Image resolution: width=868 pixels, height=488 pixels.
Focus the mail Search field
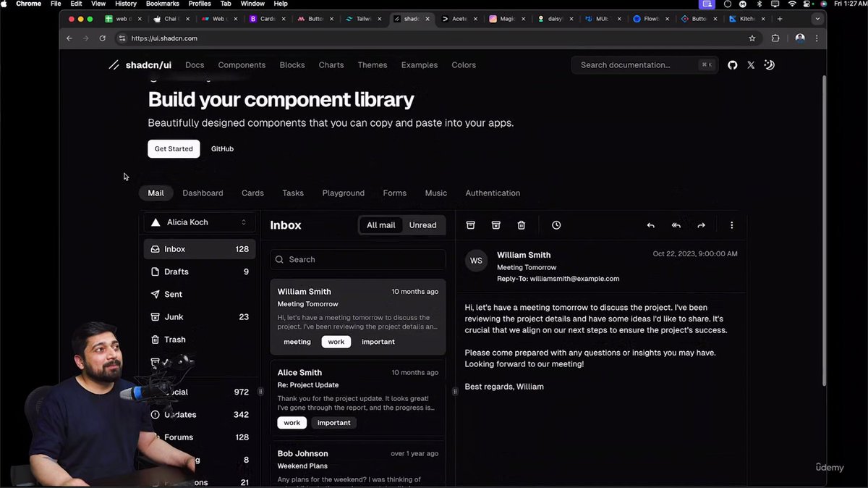point(358,259)
